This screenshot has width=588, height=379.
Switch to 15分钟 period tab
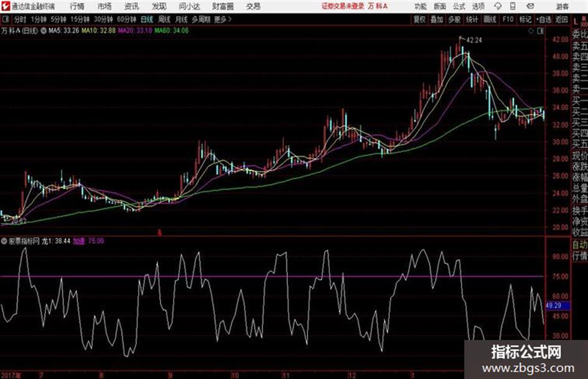(x=80, y=19)
